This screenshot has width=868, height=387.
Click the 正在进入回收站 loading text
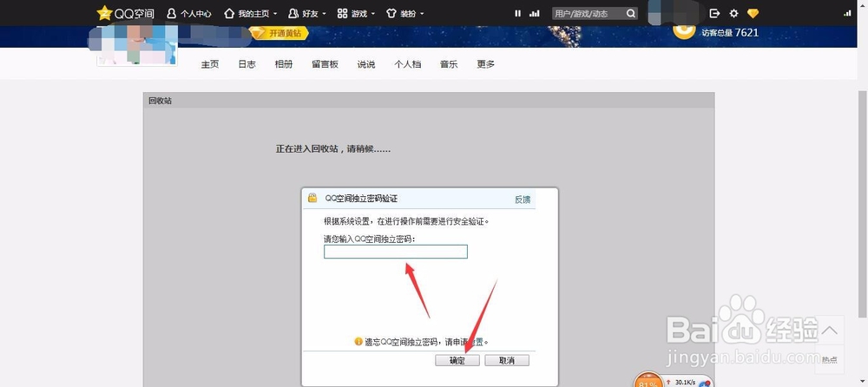tap(333, 149)
